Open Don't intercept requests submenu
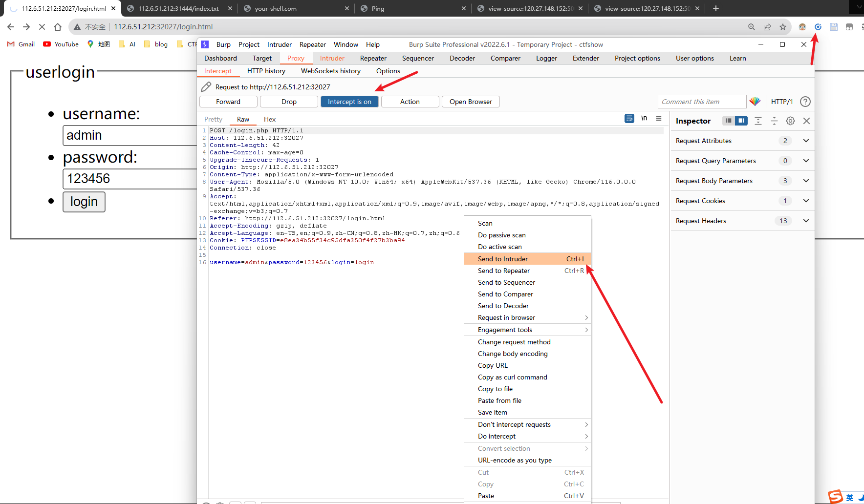The image size is (864, 504). (x=527, y=424)
